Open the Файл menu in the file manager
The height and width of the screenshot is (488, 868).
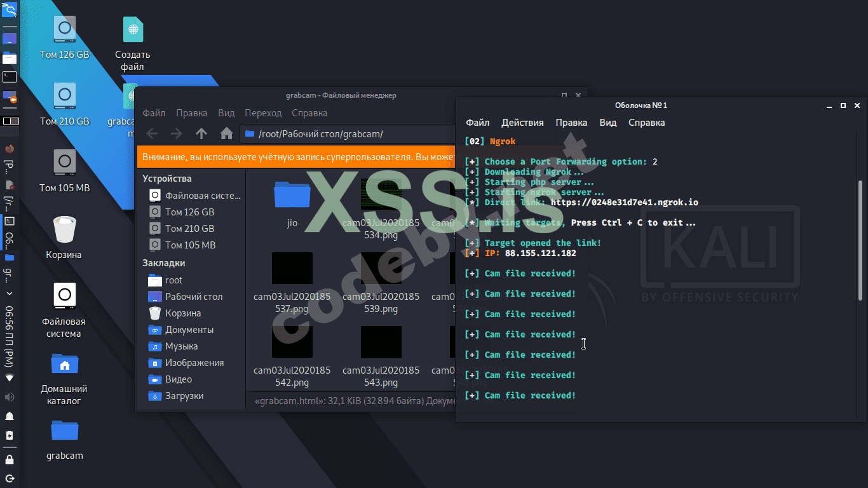tap(154, 113)
